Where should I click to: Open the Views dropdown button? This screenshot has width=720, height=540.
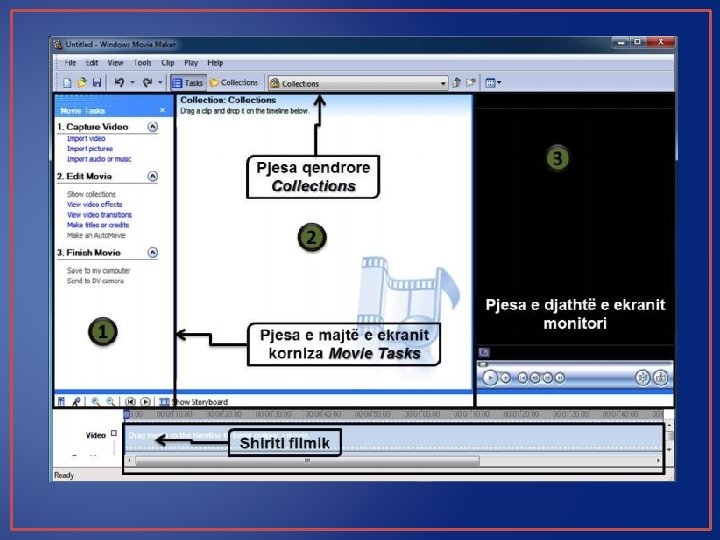pyautogui.click(x=493, y=83)
